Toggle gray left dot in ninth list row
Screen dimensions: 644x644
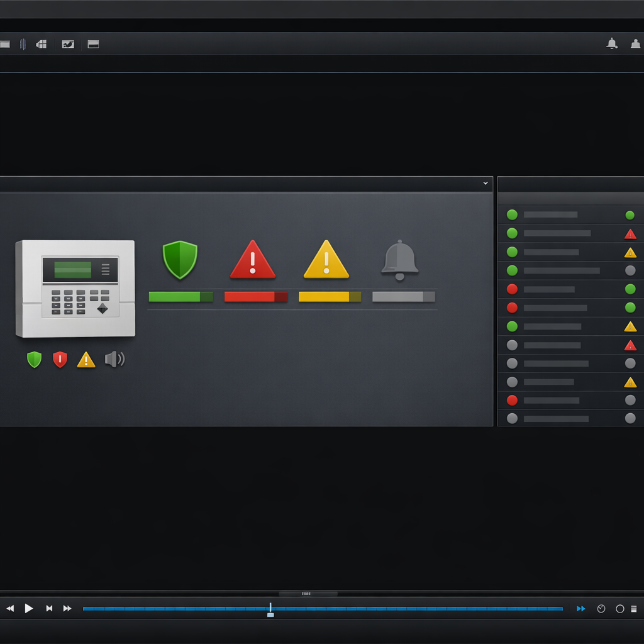(x=512, y=363)
